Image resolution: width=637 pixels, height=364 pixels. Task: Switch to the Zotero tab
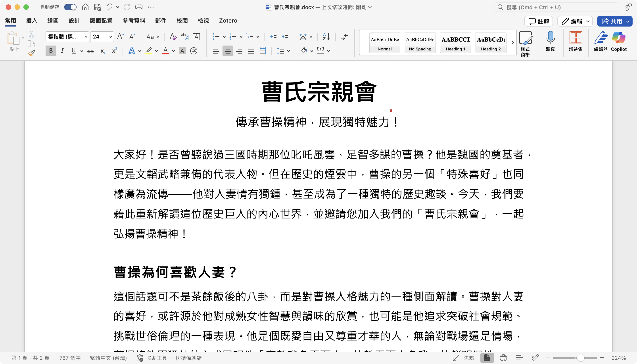click(x=228, y=21)
